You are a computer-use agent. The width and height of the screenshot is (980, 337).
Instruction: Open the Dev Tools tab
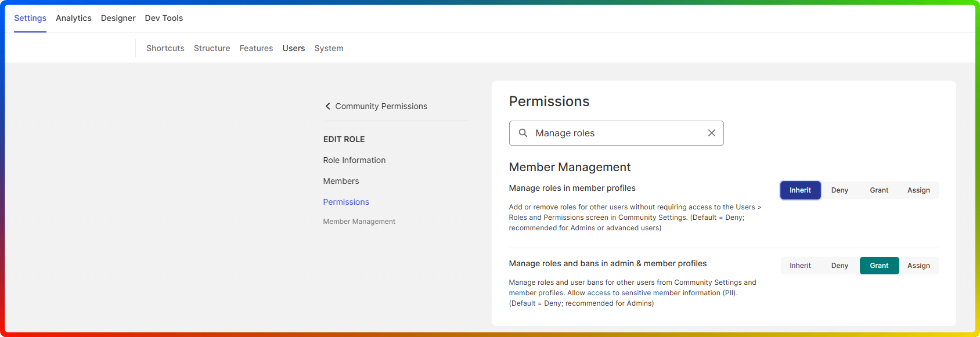pyautogui.click(x=164, y=18)
